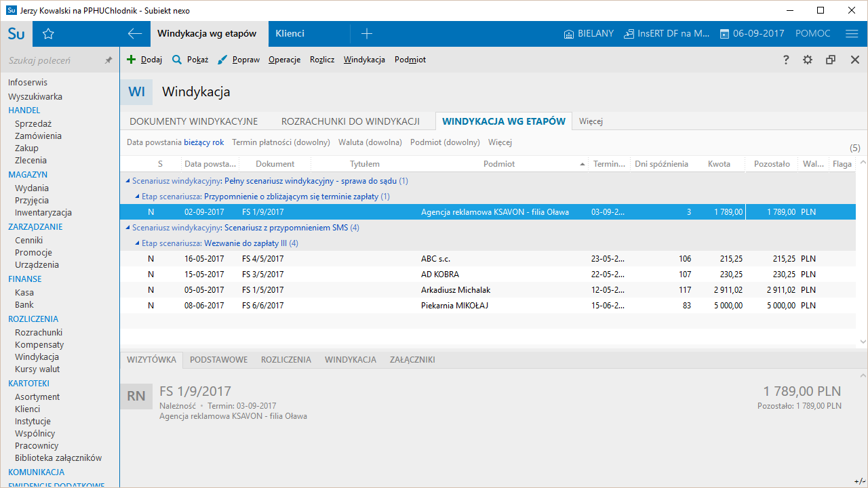The width and height of the screenshot is (868, 488).
Task: Open Rozrachunki under ROZLICZENIA
Action: [39, 332]
